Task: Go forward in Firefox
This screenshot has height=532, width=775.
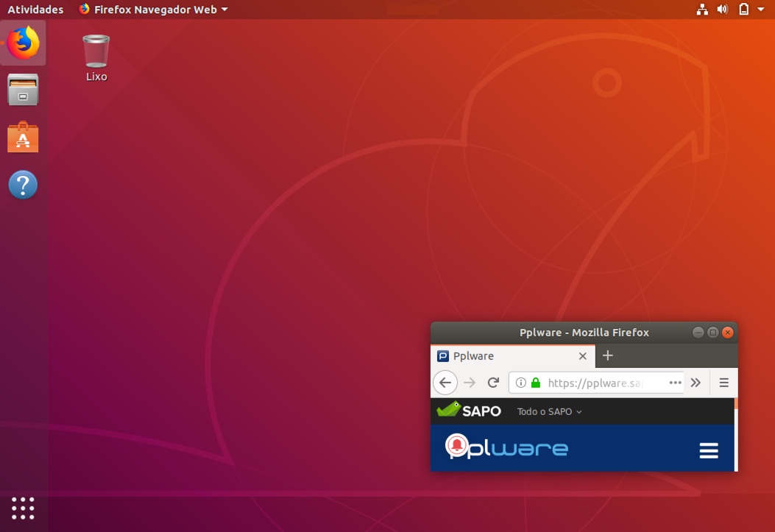Action: coord(470,383)
